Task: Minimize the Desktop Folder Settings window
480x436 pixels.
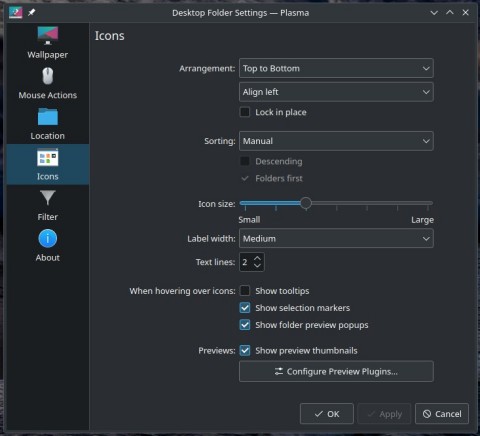Action: (434, 13)
